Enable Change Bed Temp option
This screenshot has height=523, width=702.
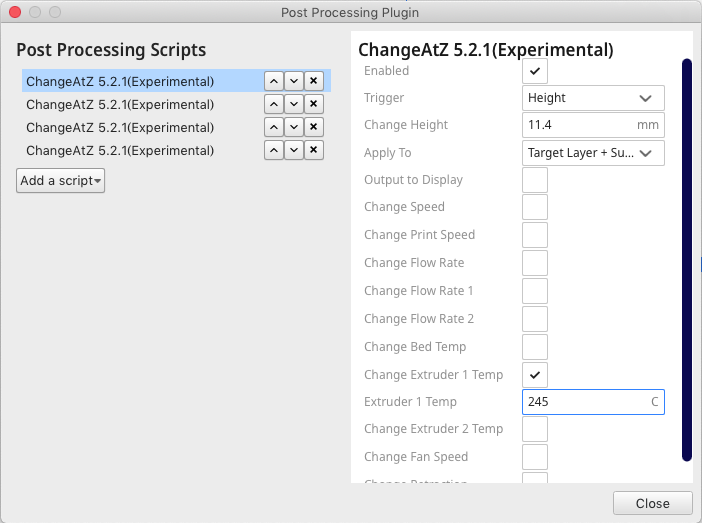click(535, 347)
